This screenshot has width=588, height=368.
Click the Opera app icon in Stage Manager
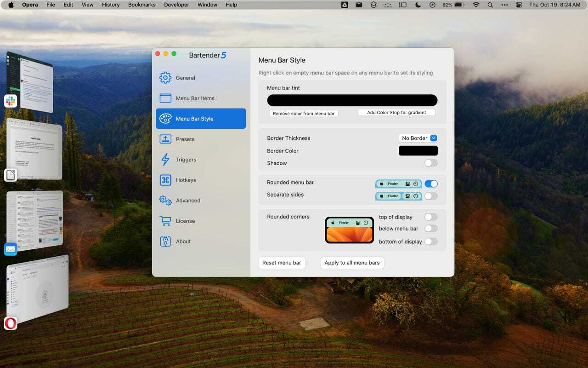point(11,323)
